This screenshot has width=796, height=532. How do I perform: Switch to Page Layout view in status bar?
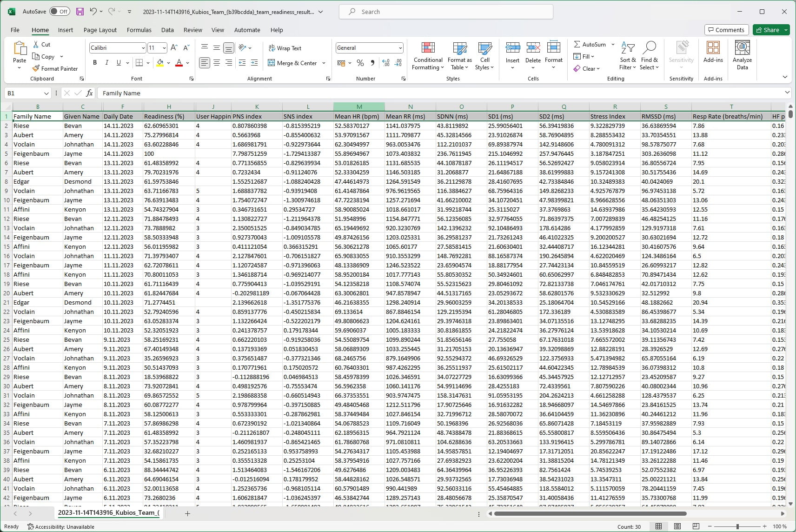tap(677, 526)
